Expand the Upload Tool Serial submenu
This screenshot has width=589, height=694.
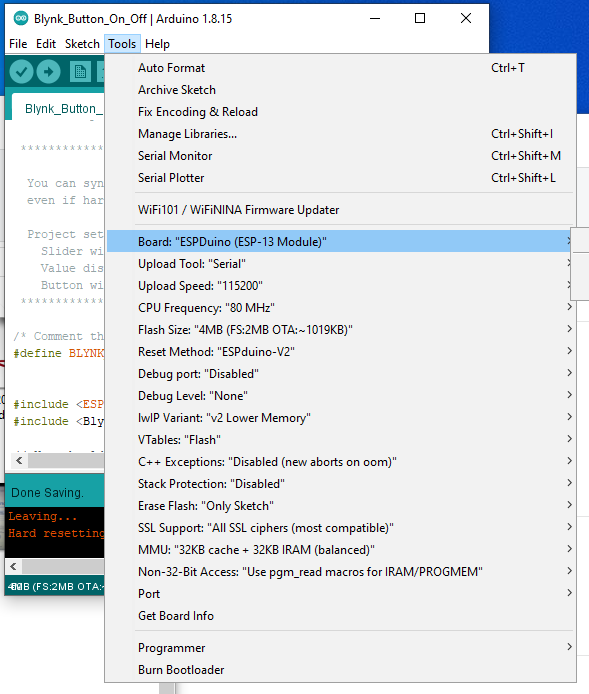341,264
